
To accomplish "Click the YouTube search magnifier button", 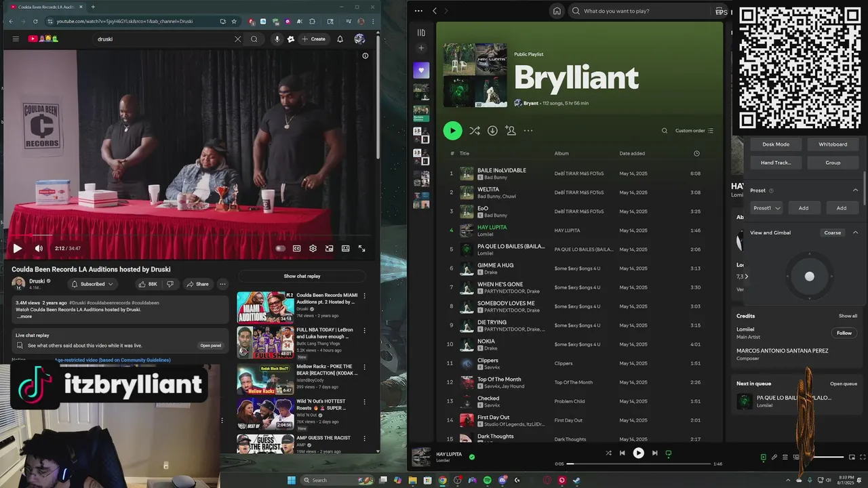I will pos(254,39).
